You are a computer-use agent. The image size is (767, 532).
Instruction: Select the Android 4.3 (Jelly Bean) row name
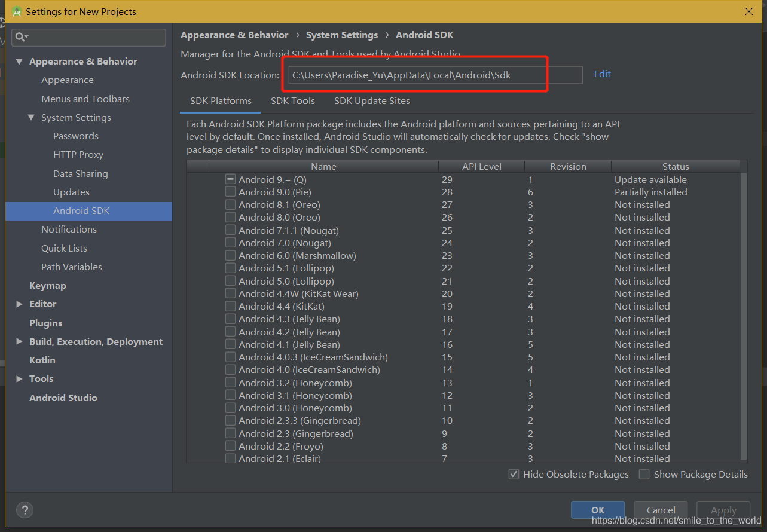(289, 319)
